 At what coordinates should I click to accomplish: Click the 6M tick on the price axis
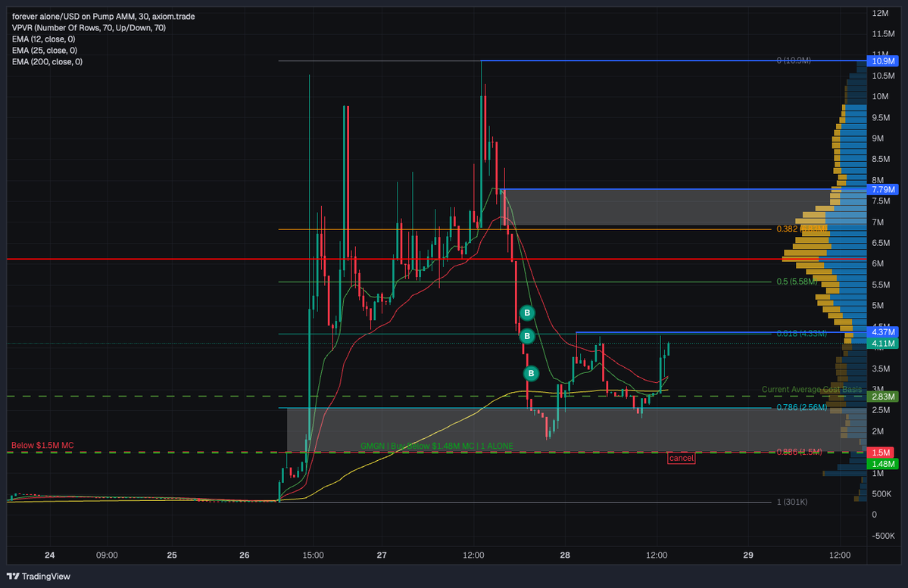pos(878,263)
